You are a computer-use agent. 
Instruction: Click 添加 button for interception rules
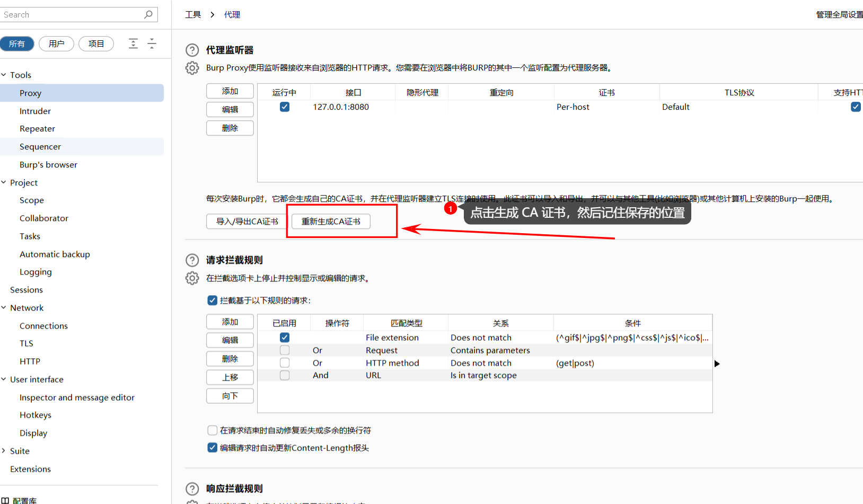click(230, 322)
